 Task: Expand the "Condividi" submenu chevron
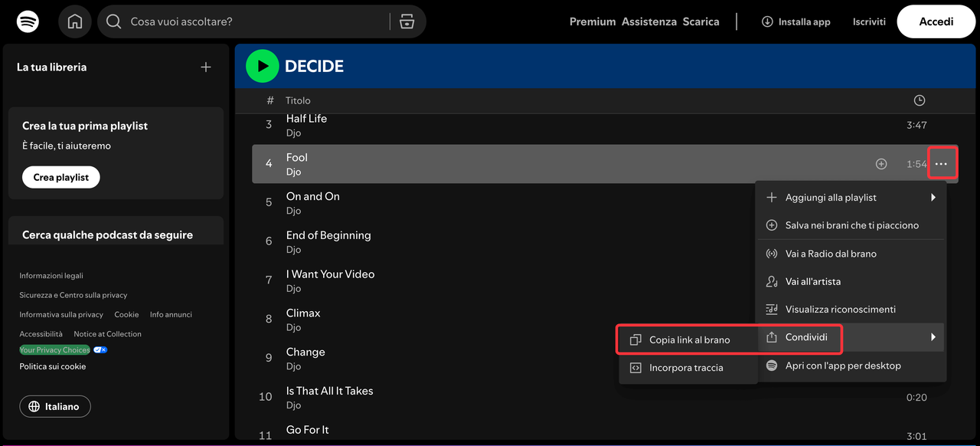(x=933, y=336)
